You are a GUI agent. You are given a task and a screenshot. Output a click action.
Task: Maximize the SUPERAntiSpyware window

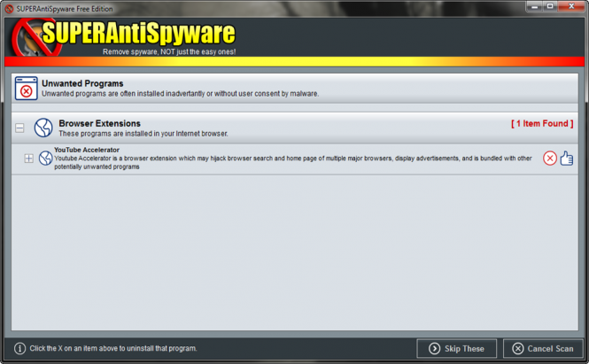pos(548,6)
